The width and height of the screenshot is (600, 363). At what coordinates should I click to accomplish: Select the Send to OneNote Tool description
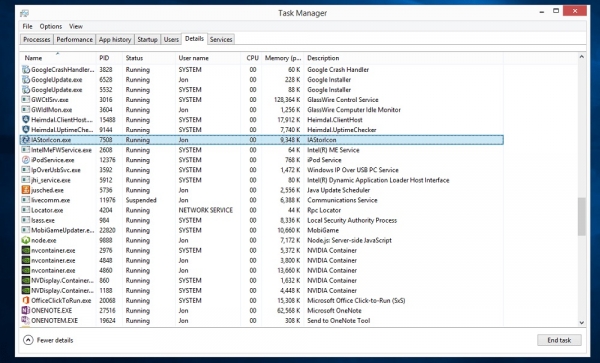click(339, 321)
